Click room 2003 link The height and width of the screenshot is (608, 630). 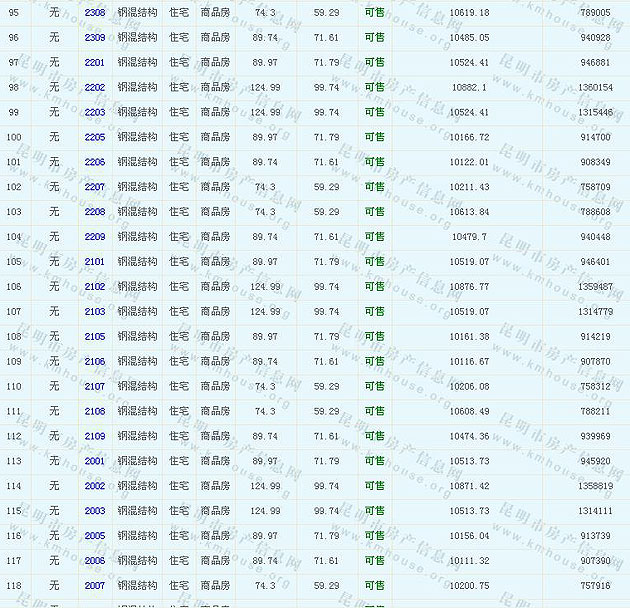point(94,511)
